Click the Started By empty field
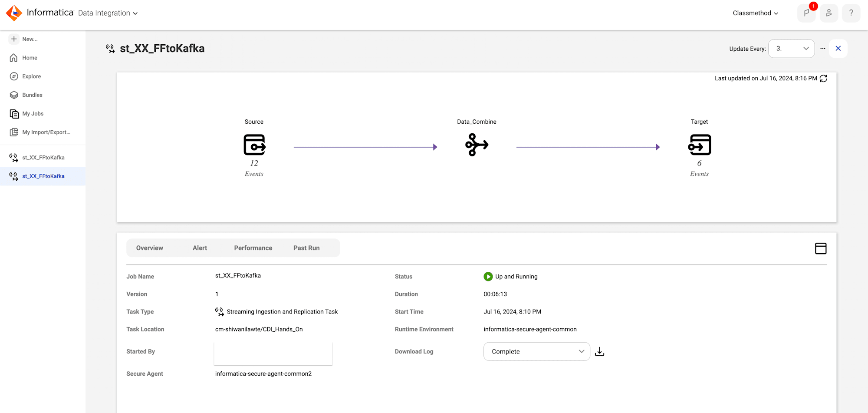Image resolution: width=868 pixels, height=413 pixels. pos(273,354)
